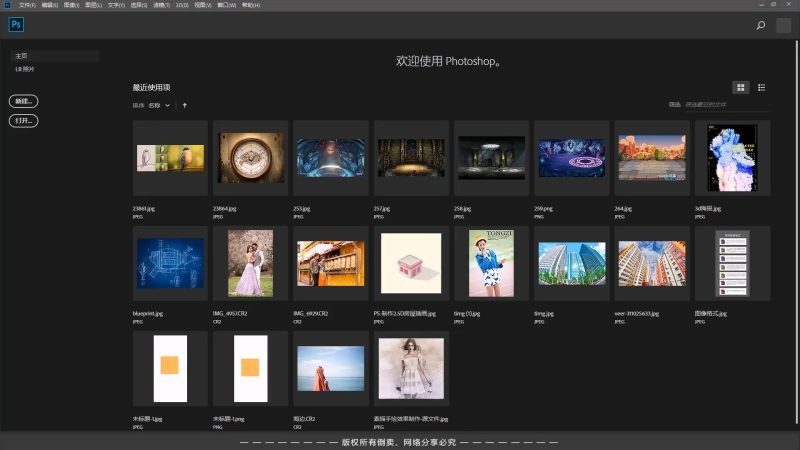Expand the sort by 名称 dropdown
The image size is (800, 450).
coord(160,105)
